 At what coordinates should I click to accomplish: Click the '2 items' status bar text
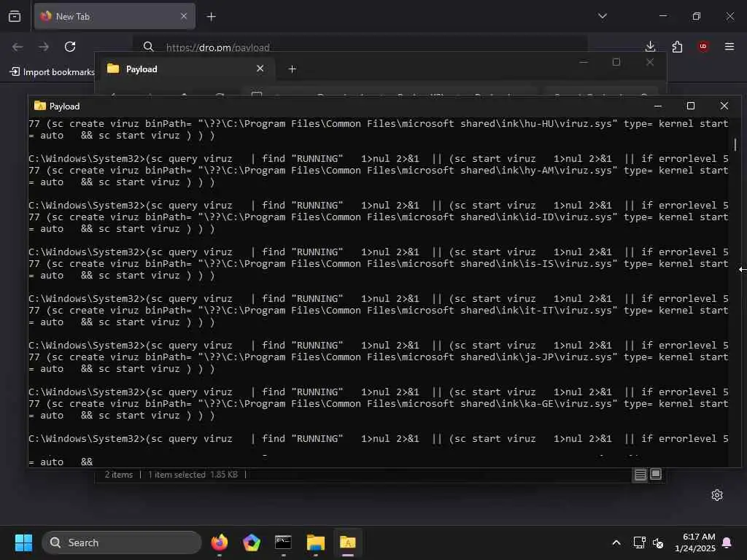pyautogui.click(x=119, y=474)
